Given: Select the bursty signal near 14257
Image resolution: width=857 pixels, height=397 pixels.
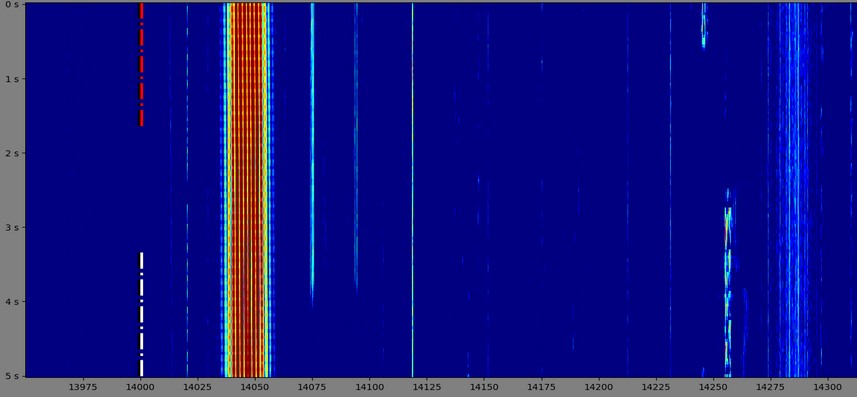Looking at the screenshot, I should [x=727, y=283].
